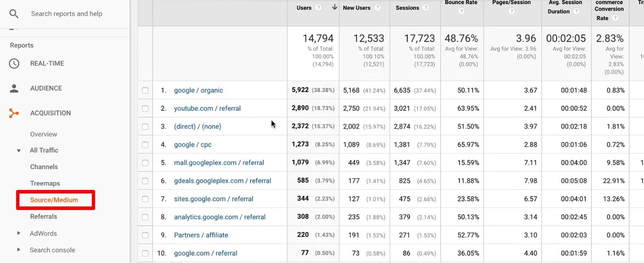Viewport: 644px width, 263px height.
Task: Open REAL-TIME via the clock icon
Action: click(x=14, y=63)
